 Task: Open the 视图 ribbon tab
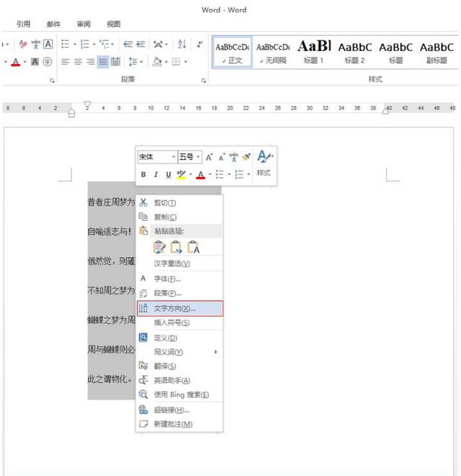(x=114, y=24)
